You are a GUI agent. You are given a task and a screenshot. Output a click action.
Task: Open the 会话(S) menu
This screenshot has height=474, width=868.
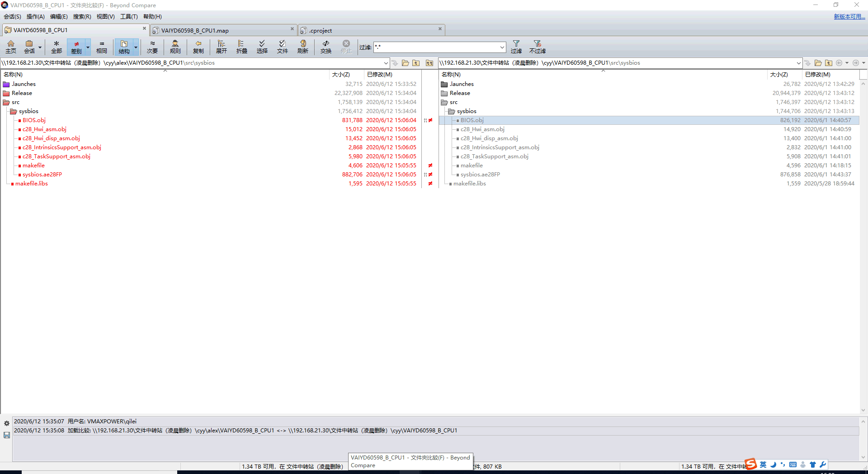click(x=12, y=17)
